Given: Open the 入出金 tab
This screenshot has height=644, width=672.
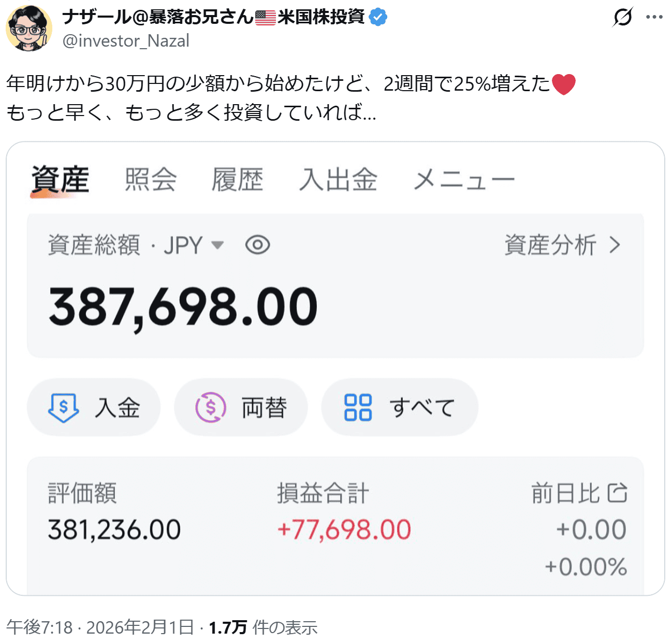Looking at the screenshot, I should (x=338, y=180).
